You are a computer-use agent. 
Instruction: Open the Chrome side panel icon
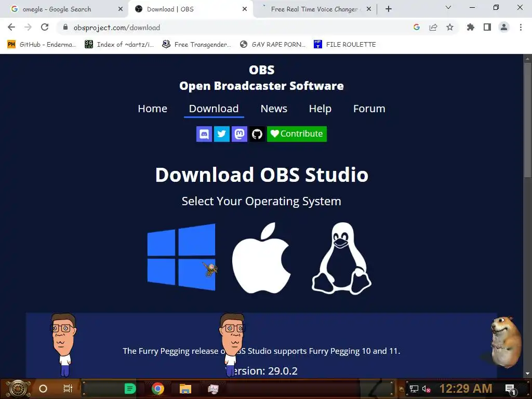coord(487,28)
